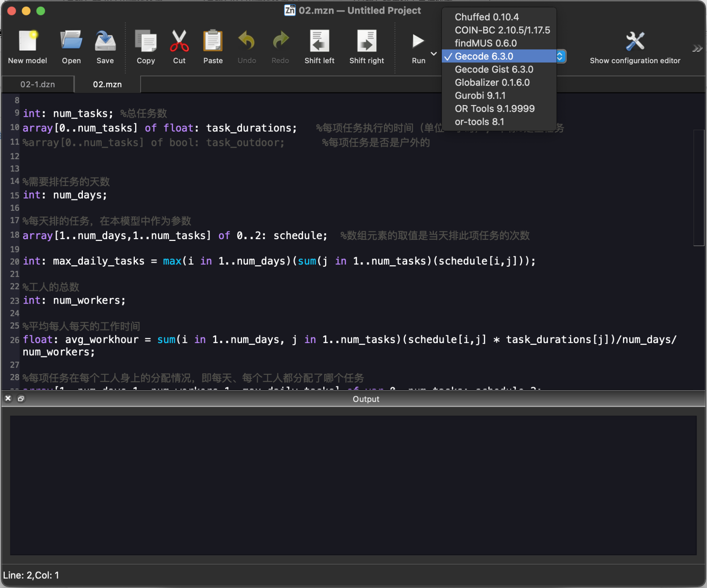Click the editor vertical scrollbar
Screen dimensions: 707x588
[699, 188]
